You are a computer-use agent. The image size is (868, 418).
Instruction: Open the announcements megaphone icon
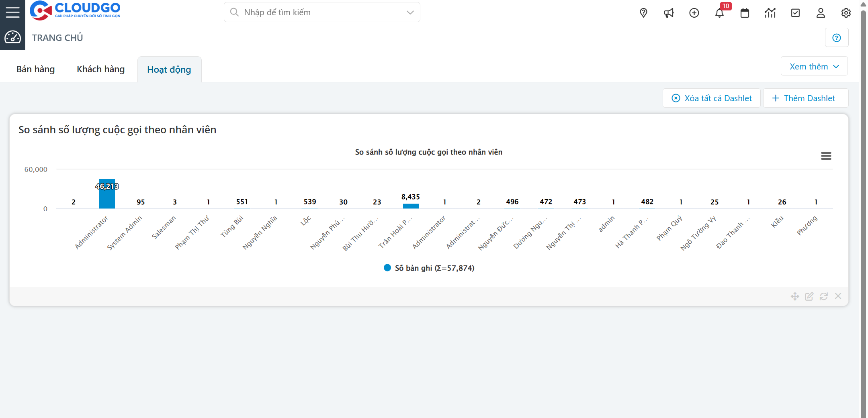[669, 13]
